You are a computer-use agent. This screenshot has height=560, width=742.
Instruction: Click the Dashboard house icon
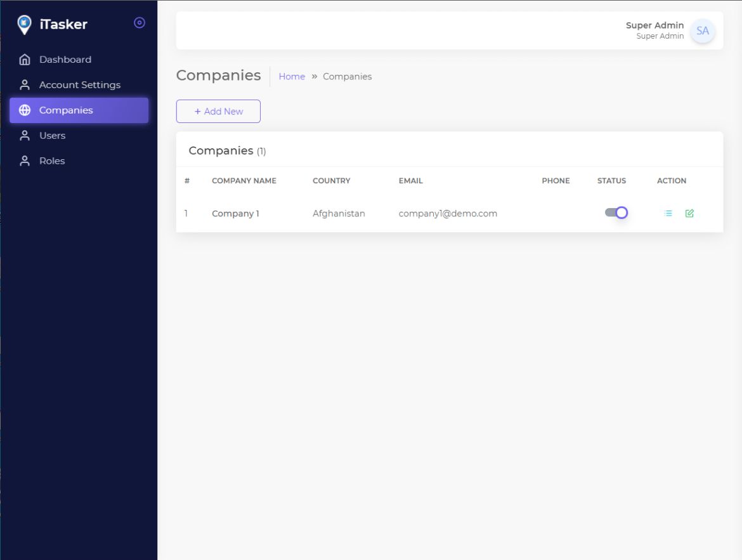pyautogui.click(x=25, y=60)
